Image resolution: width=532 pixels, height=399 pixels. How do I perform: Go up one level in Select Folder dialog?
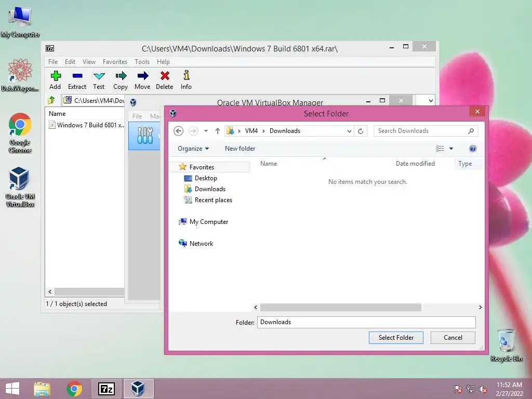218,131
